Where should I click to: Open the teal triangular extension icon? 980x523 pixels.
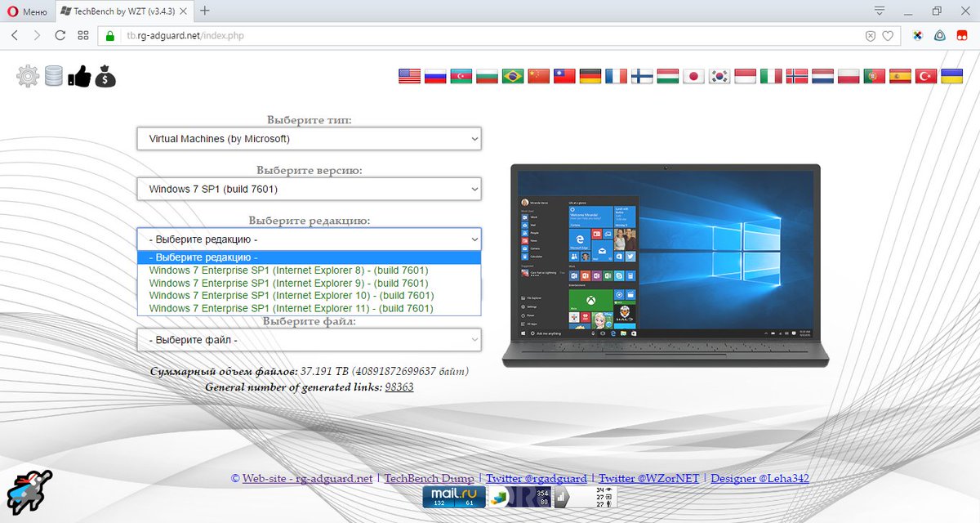pyautogui.click(x=940, y=35)
